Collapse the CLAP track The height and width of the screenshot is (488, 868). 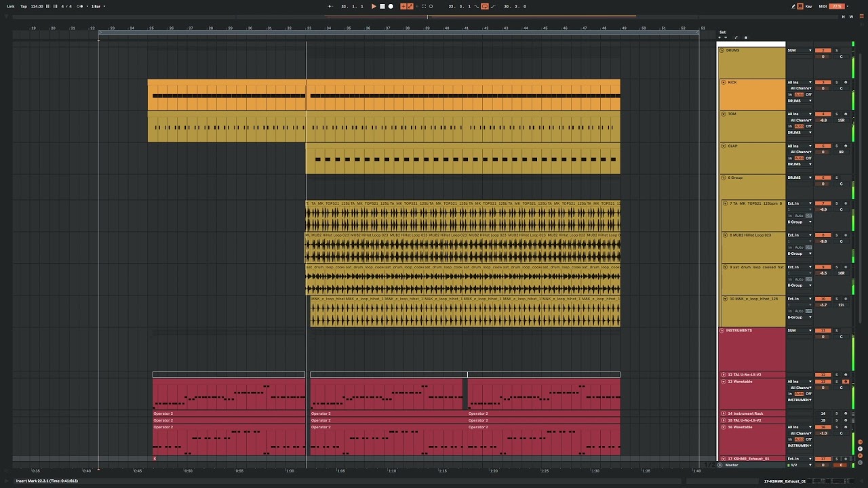point(723,146)
